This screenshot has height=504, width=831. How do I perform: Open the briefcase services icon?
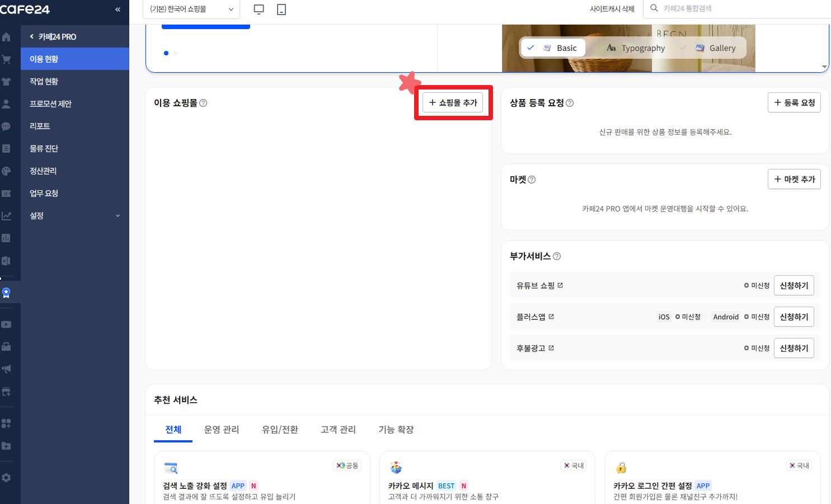[x=6, y=347]
